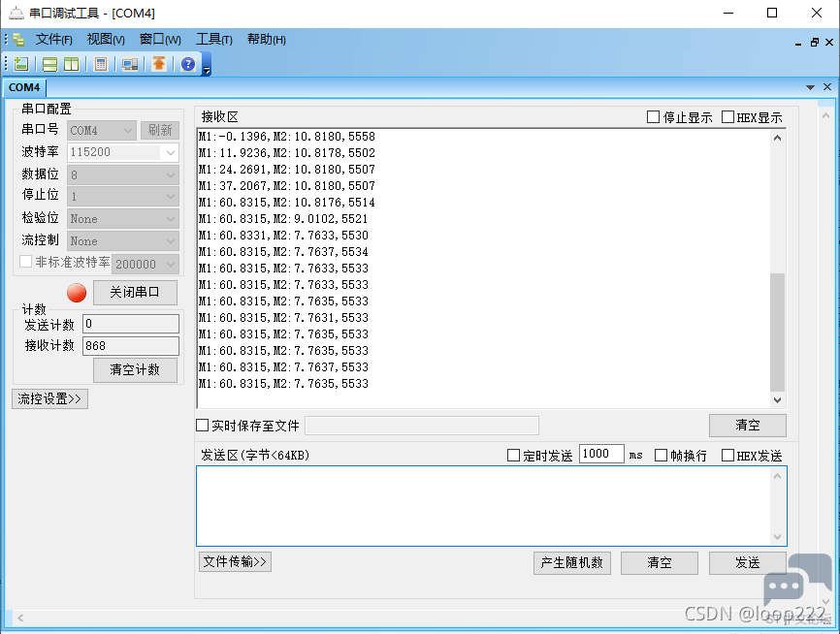The height and width of the screenshot is (634, 840).
Task: Open the 200000 non-standard baud dropdown
Action: click(x=145, y=264)
